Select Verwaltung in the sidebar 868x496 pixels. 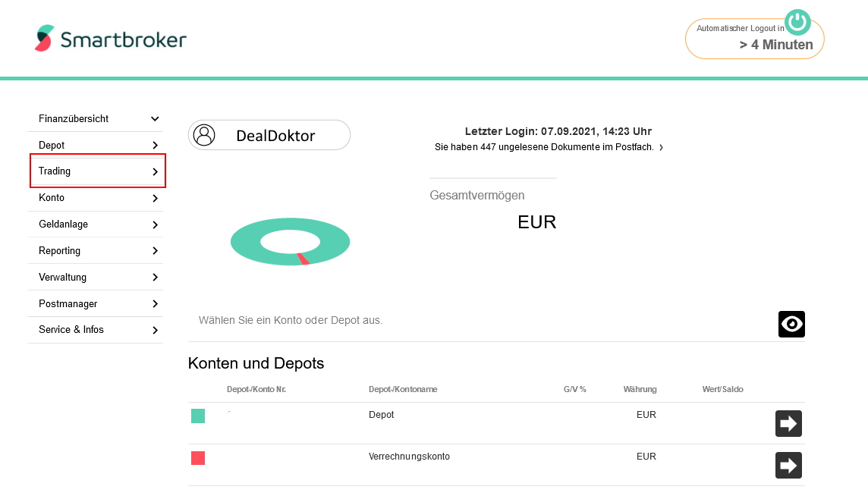point(95,278)
